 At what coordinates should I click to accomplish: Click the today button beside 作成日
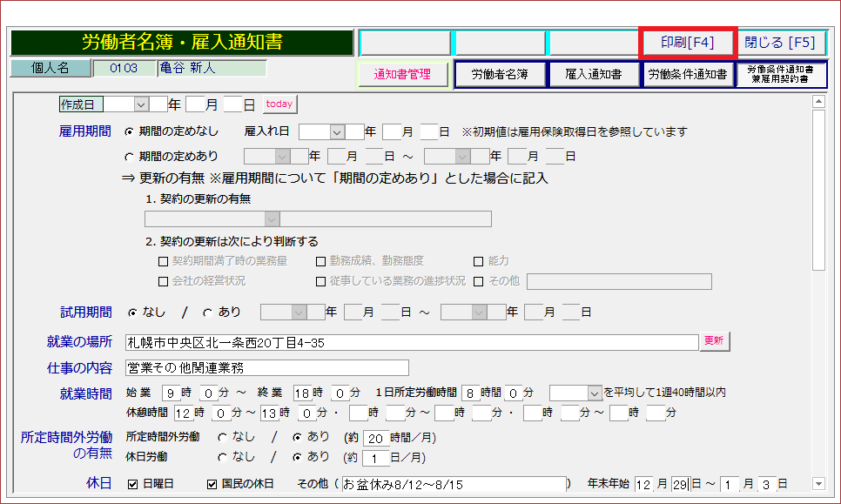[279, 104]
